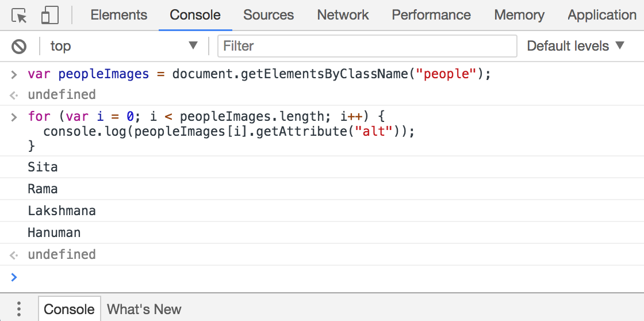
Task: Expand the Default levels dropdown
Action: pyautogui.click(x=576, y=46)
